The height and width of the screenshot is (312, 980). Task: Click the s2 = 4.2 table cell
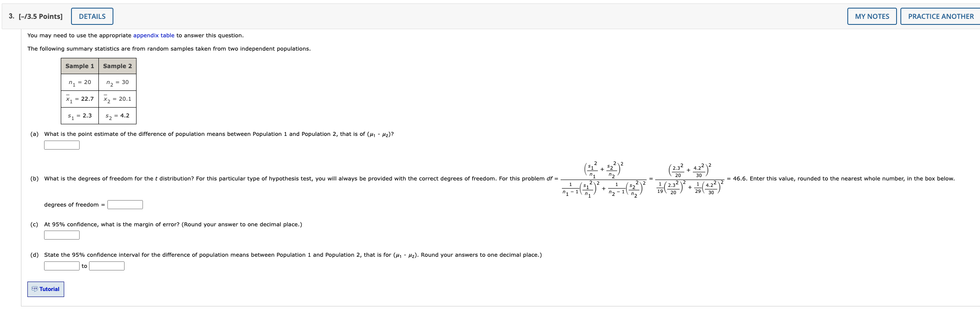tap(119, 115)
